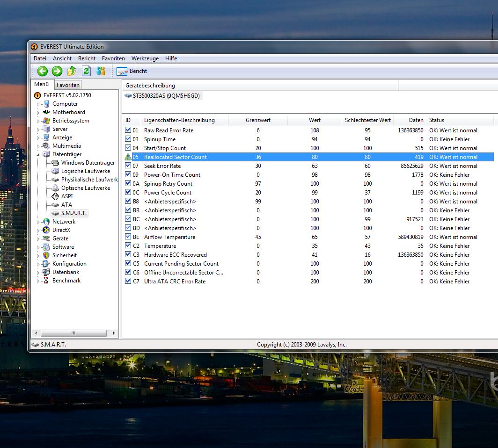
Task: Click the up-level folder arrow icon
Action: pos(72,71)
